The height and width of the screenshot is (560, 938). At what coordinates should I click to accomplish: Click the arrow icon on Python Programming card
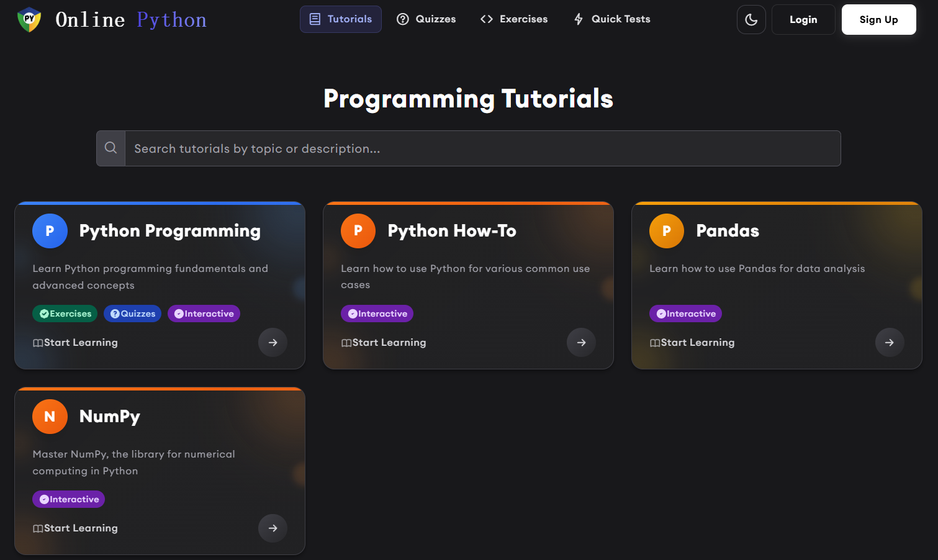point(273,342)
